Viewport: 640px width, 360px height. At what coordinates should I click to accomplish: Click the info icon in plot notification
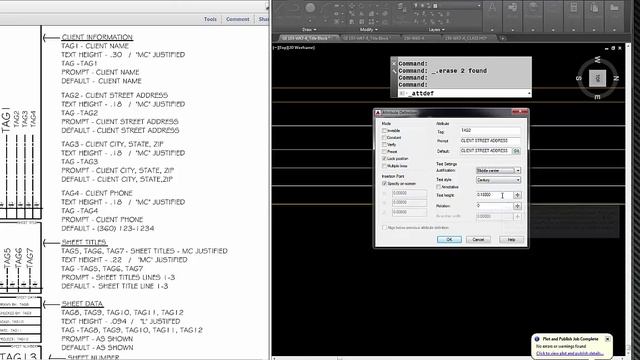tap(537, 339)
